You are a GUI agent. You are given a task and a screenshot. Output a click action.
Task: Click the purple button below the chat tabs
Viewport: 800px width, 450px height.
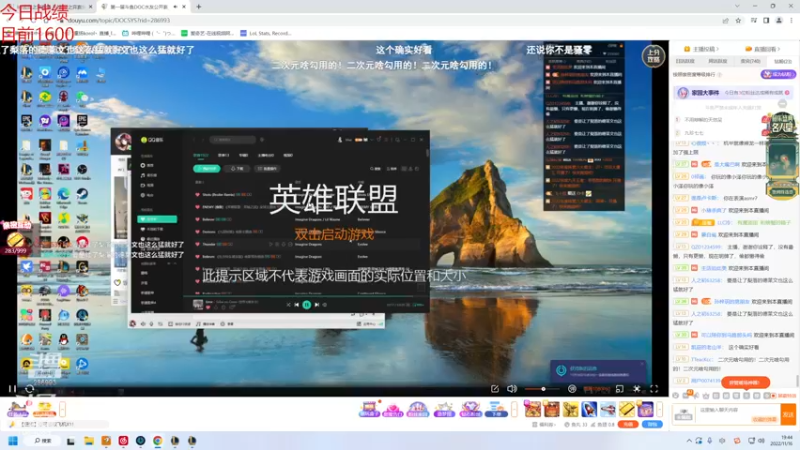[x=778, y=74]
